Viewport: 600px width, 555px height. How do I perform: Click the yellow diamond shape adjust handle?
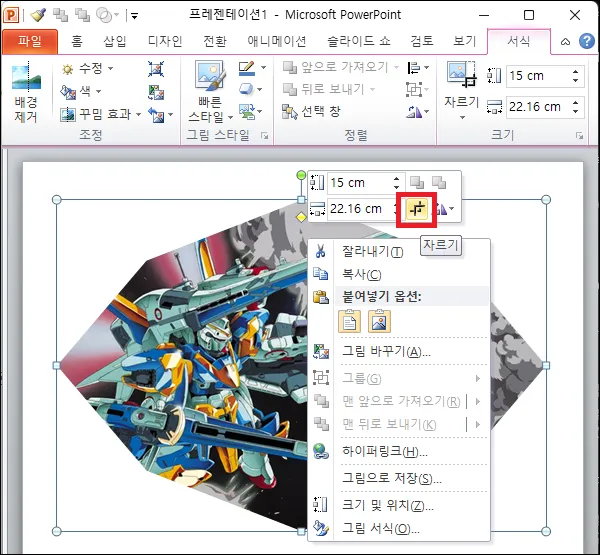click(x=301, y=217)
